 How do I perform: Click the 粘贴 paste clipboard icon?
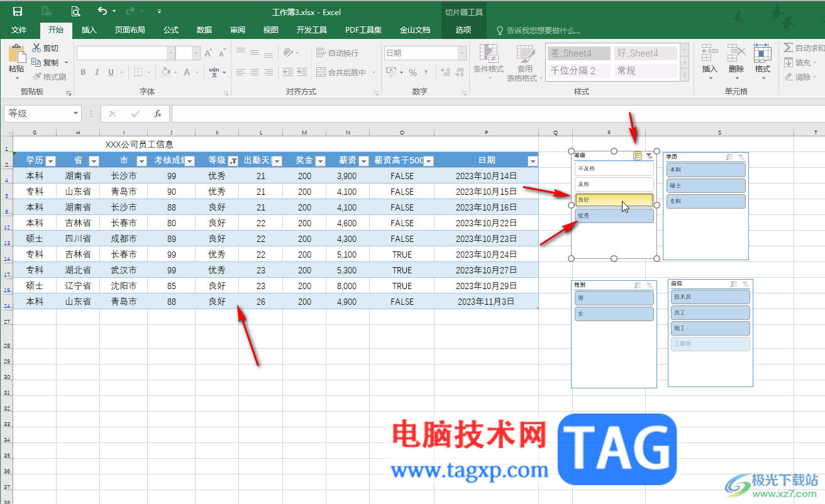pyautogui.click(x=16, y=53)
